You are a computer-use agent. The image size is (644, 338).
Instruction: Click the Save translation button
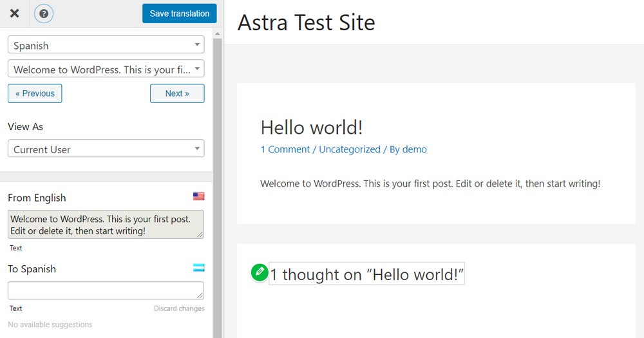click(180, 14)
